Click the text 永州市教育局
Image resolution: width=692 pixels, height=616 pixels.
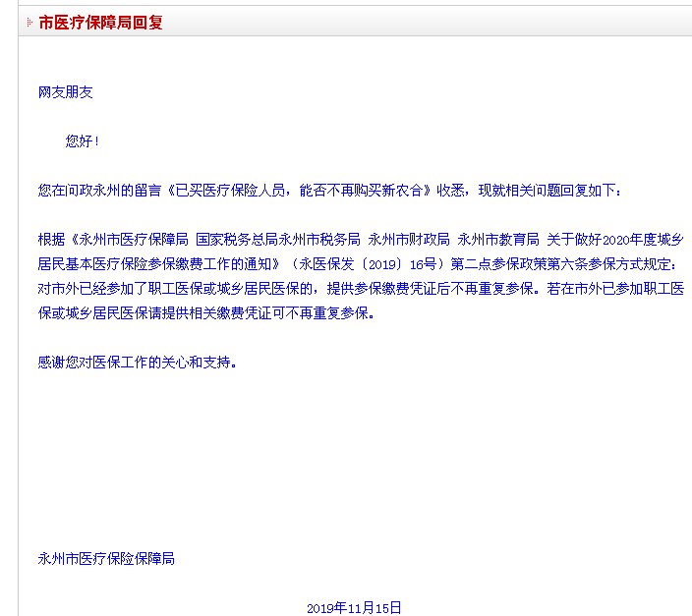tap(498, 239)
